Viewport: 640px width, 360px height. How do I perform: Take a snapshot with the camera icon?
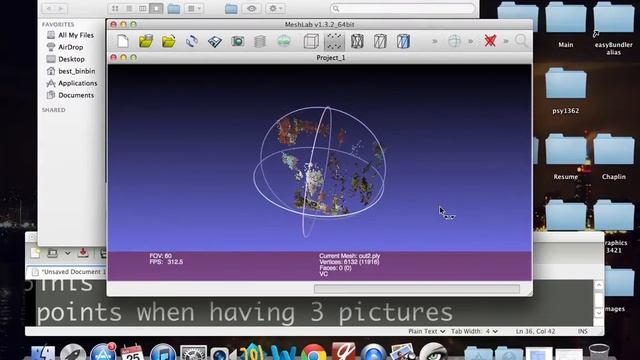[238, 41]
